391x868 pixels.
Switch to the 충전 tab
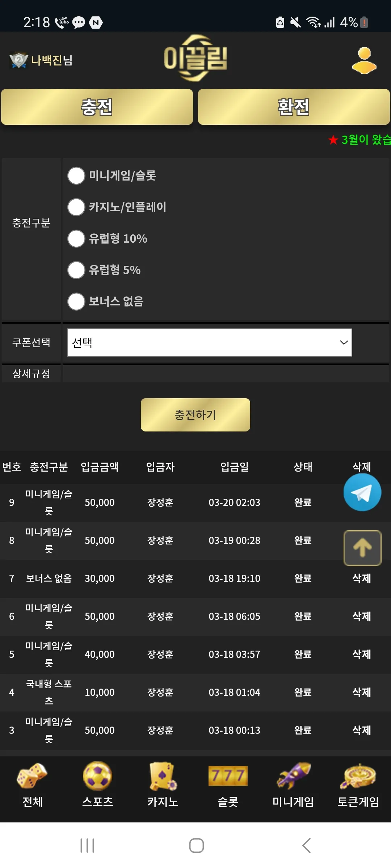[97, 107]
